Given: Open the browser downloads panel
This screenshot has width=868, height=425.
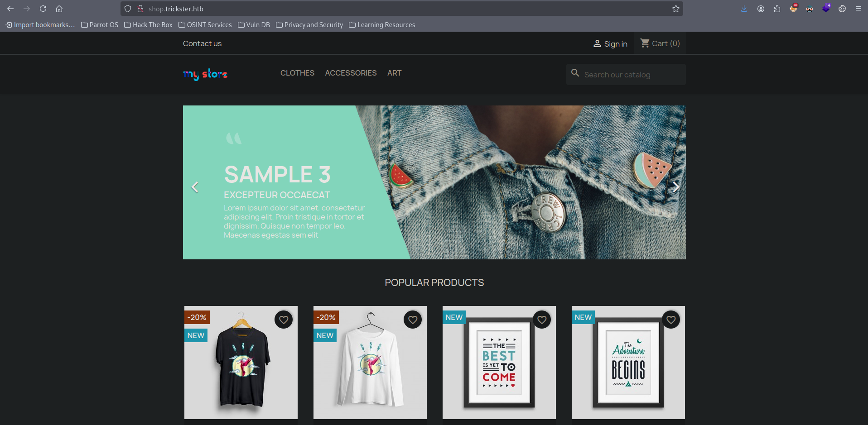Looking at the screenshot, I should [744, 9].
